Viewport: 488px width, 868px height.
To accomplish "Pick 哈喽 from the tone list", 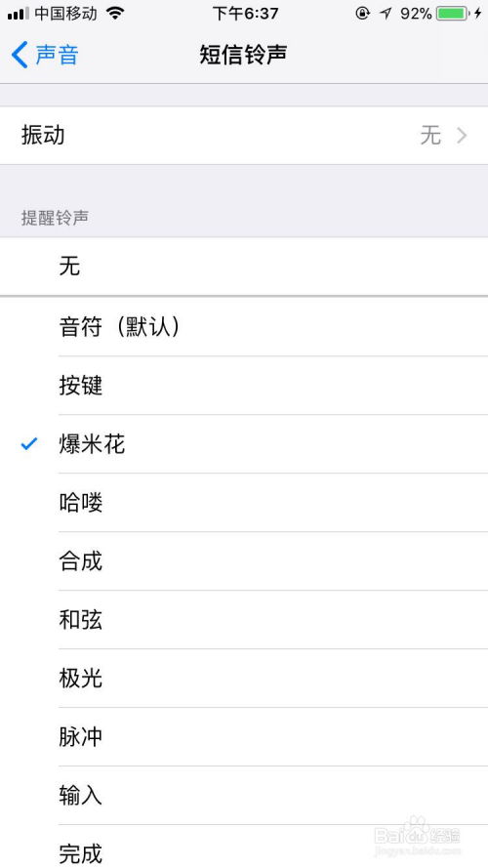I will coord(244,503).
